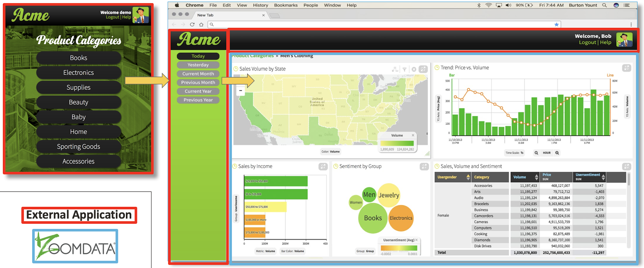
Task: Open the Sporting Goods product category
Action: pos(78,147)
